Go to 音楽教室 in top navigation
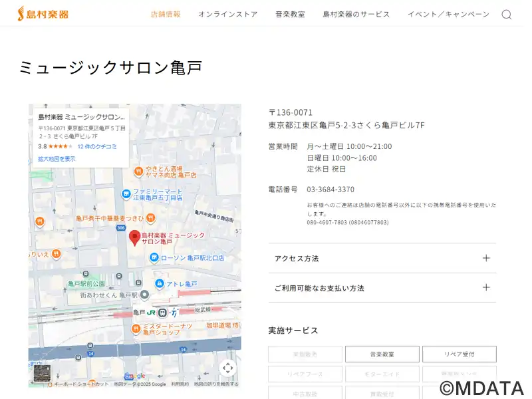Image resolution: width=532 pixels, height=399 pixels. click(290, 14)
